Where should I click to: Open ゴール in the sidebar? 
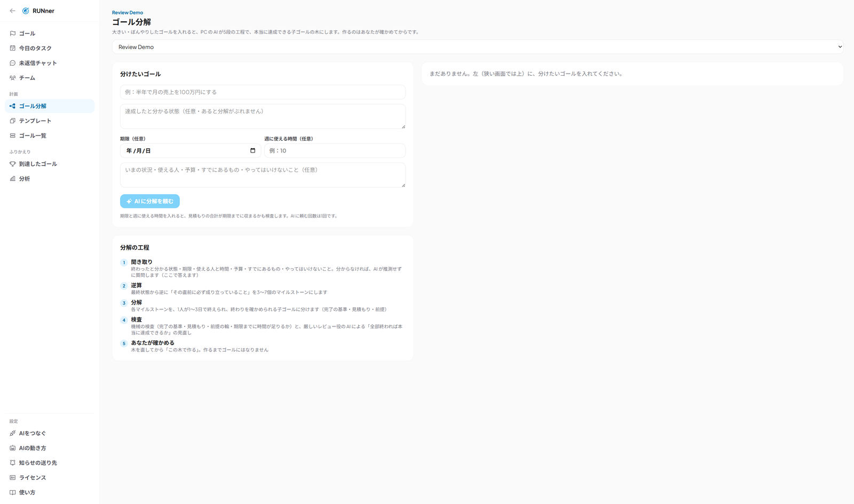point(50,34)
